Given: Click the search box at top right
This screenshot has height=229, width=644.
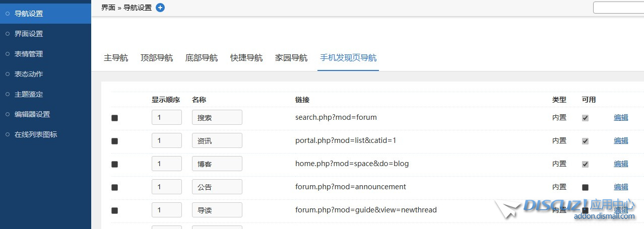Looking at the screenshot, I should (x=618, y=8).
